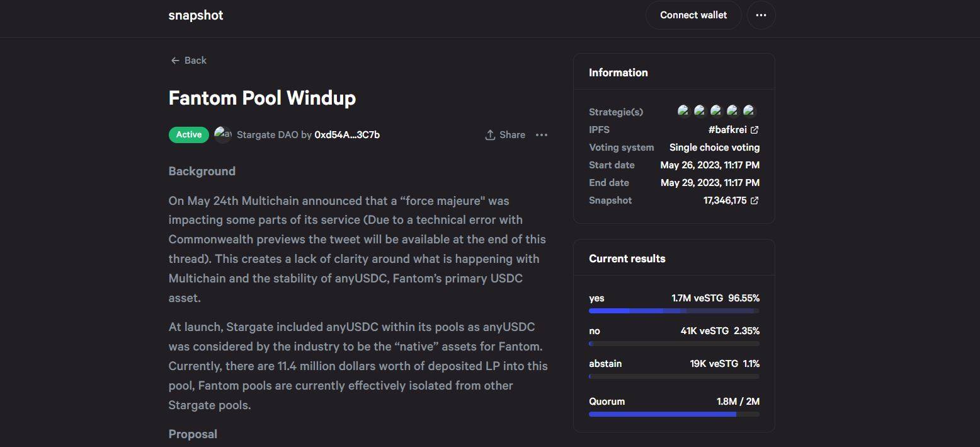Connect wallet

[x=693, y=15]
